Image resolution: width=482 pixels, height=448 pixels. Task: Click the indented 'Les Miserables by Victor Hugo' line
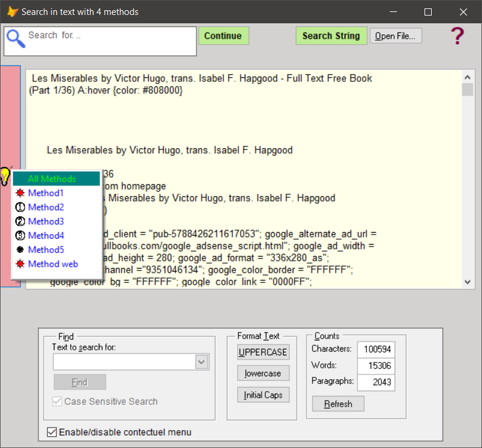coord(169,150)
